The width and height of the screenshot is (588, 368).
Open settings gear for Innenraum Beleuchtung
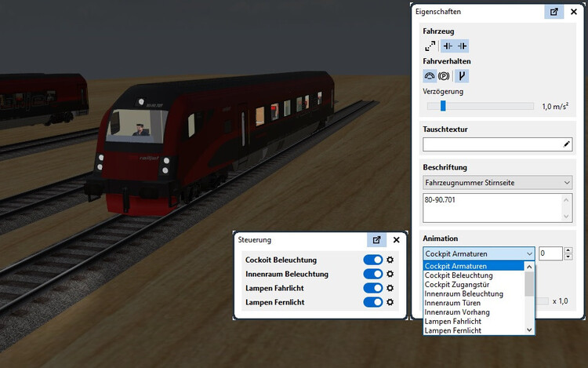coord(390,274)
